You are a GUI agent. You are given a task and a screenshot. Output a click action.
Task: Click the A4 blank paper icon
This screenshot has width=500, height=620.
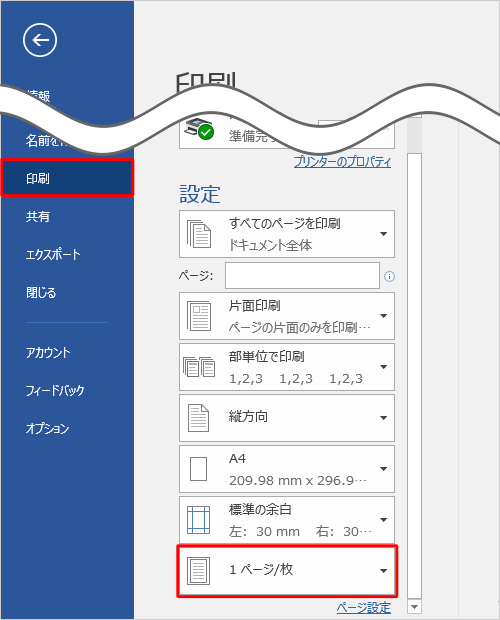pos(198,469)
